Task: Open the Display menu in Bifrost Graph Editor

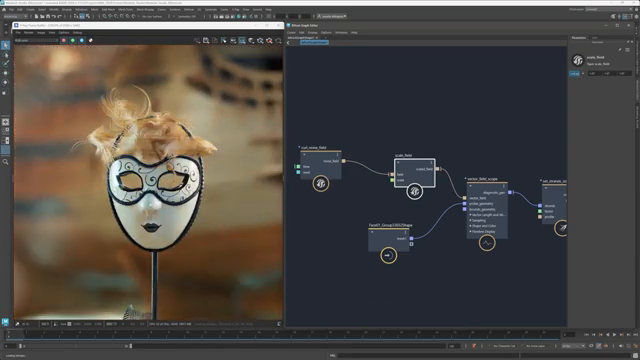Action: [x=313, y=33]
